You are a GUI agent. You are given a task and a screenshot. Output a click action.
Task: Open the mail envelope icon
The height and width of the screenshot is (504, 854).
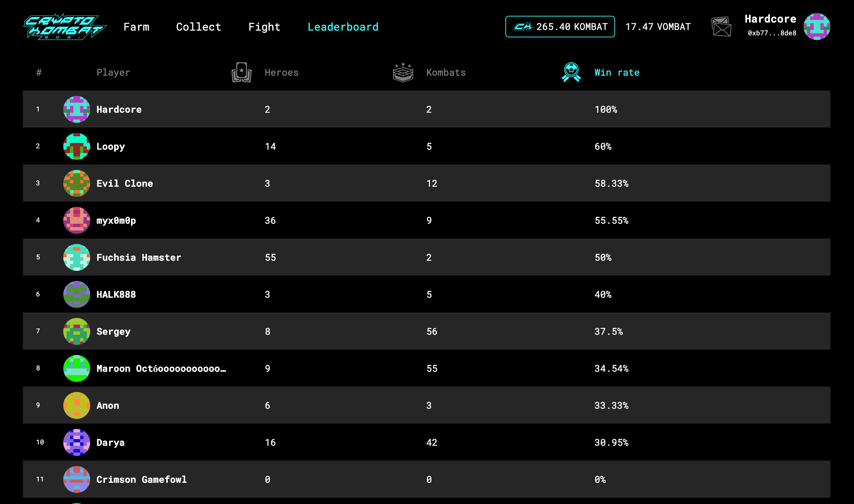(x=721, y=27)
